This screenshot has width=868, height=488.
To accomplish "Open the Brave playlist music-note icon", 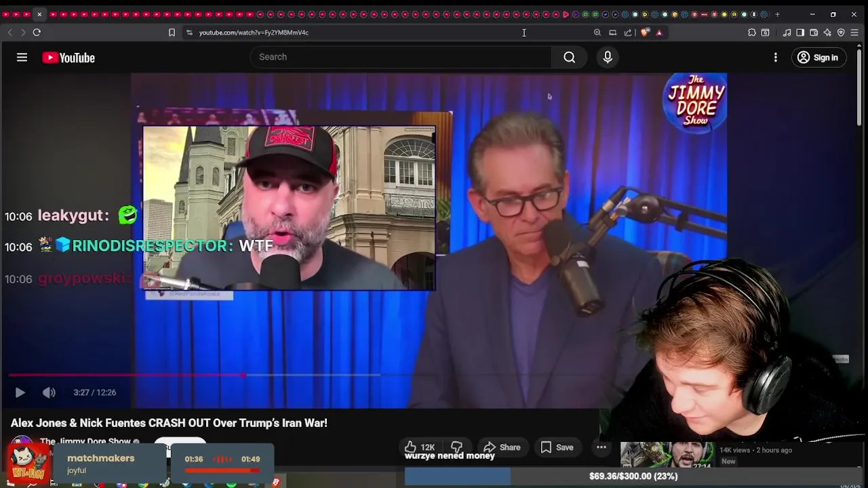I will point(787,33).
